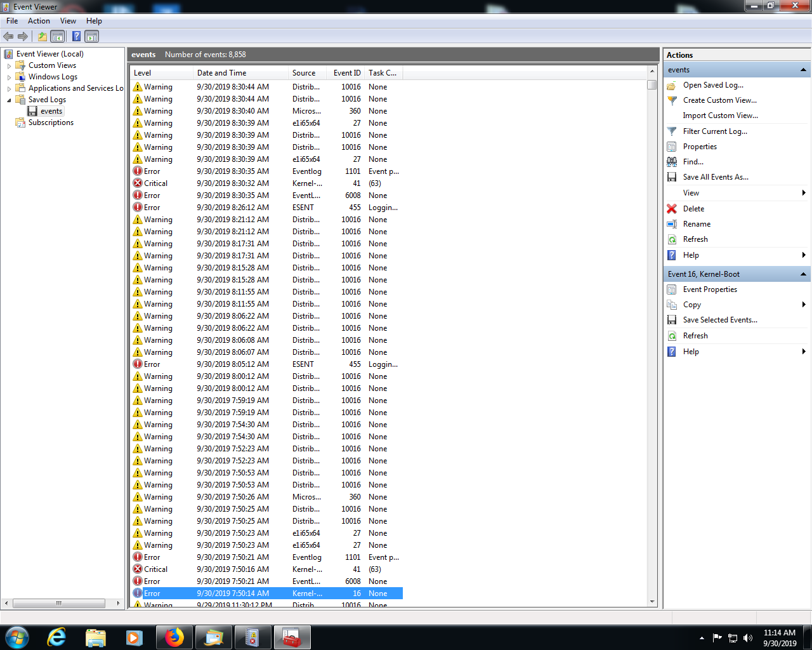812x650 pixels.
Task: Click the Save All Events disk icon
Action: click(672, 177)
